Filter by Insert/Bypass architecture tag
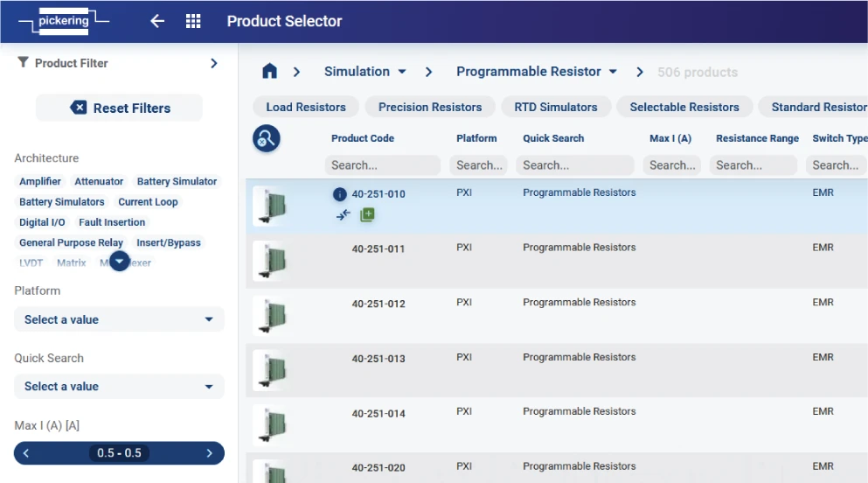This screenshot has width=868, height=483. (169, 243)
